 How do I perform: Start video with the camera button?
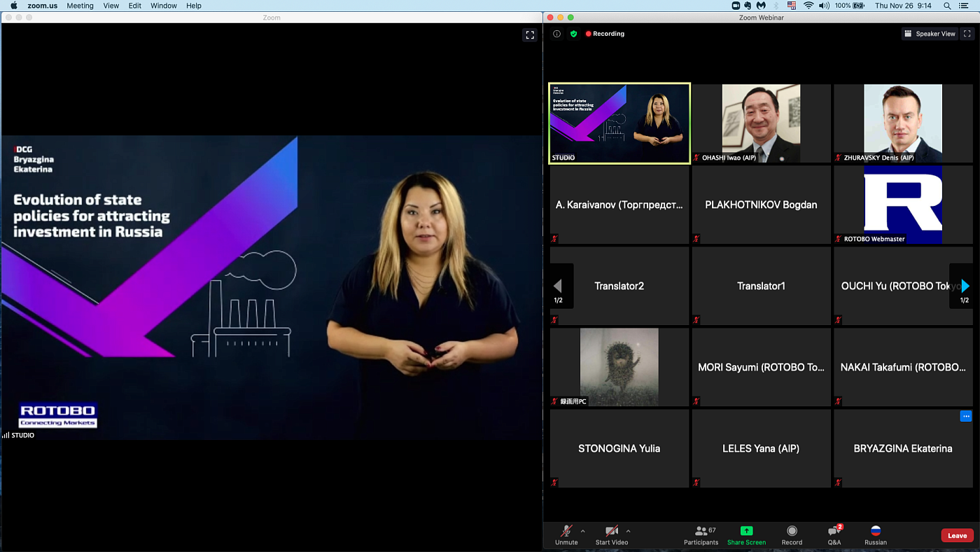(611, 536)
